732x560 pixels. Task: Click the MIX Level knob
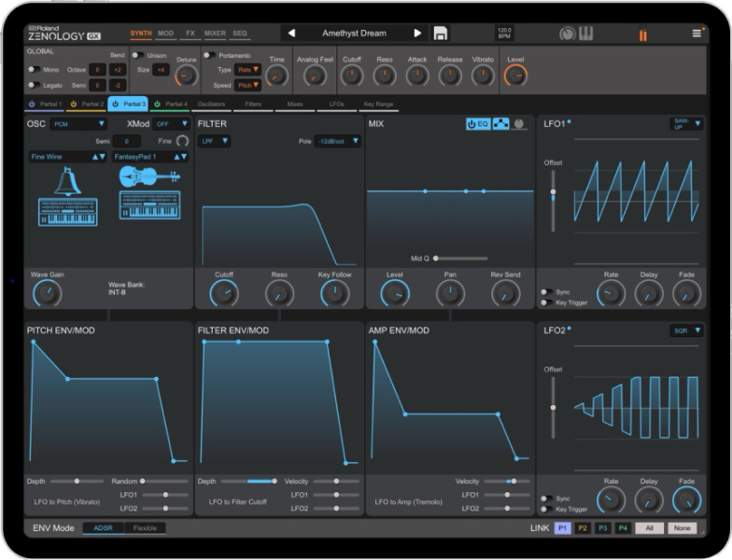point(395,293)
